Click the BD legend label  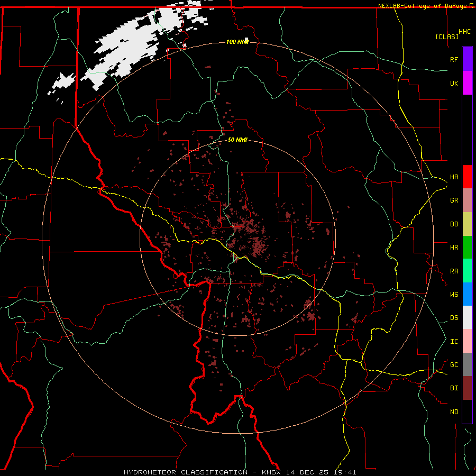454,224
